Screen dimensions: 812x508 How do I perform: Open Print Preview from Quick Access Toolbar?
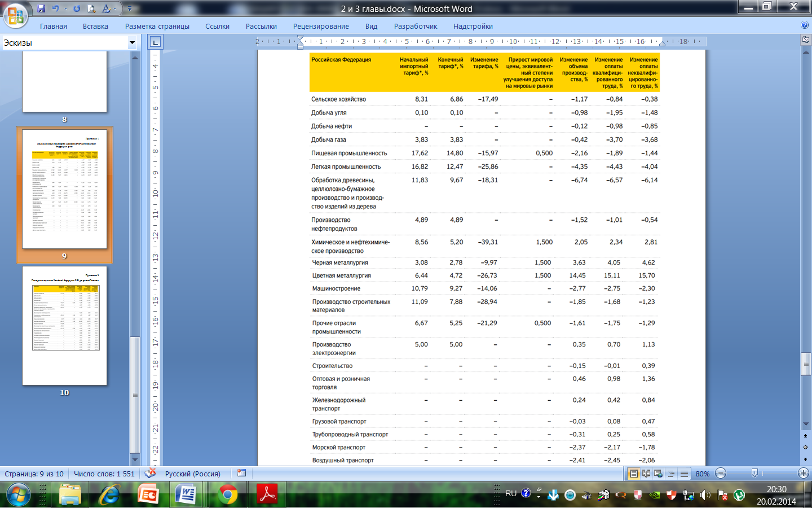pos(91,8)
